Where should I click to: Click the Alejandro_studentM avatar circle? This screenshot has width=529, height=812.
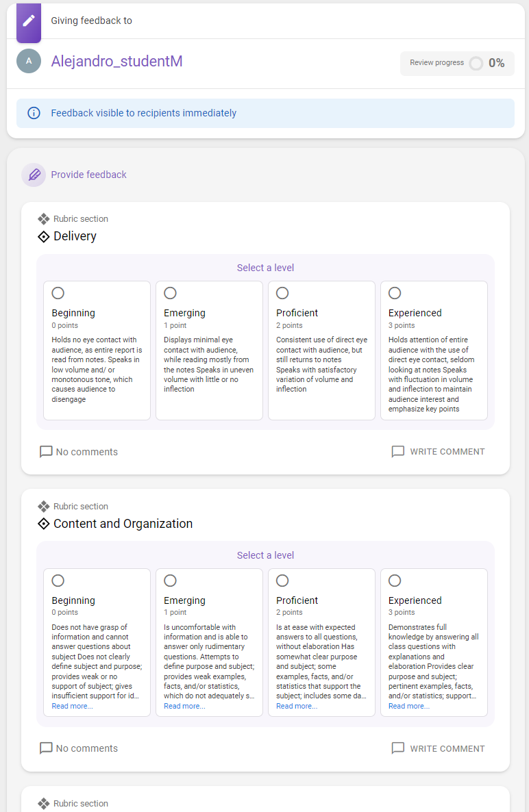[29, 61]
